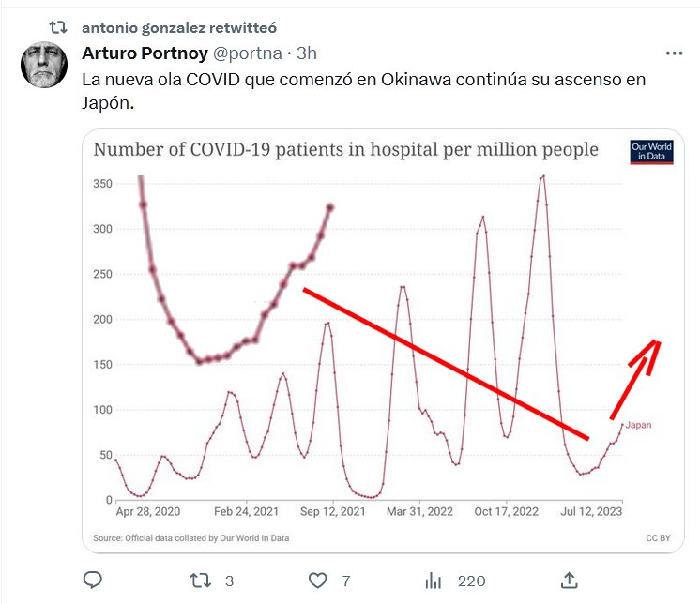
Task: Share the tweet using the share icon
Action: click(x=569, y=581)
